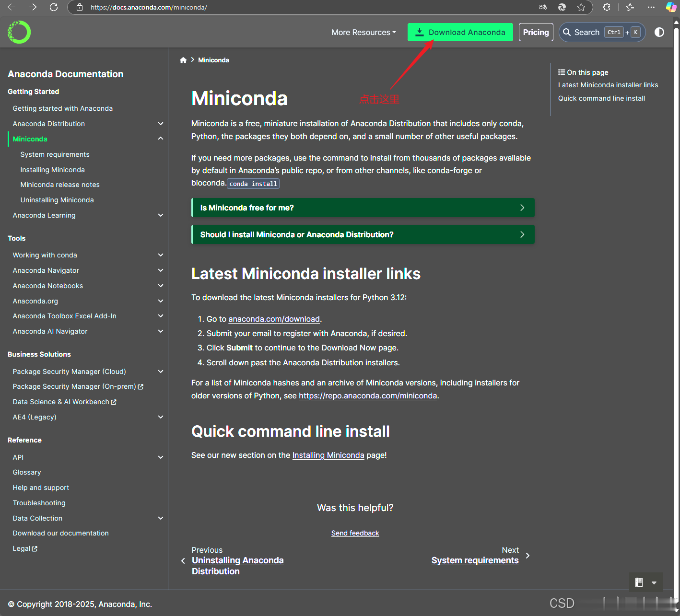Image resolution: width=680 pixels, height=616 pixels.
Task: Go to Uninstalling Anaconda Distribution previous page
Action: [x=237, y=566]
